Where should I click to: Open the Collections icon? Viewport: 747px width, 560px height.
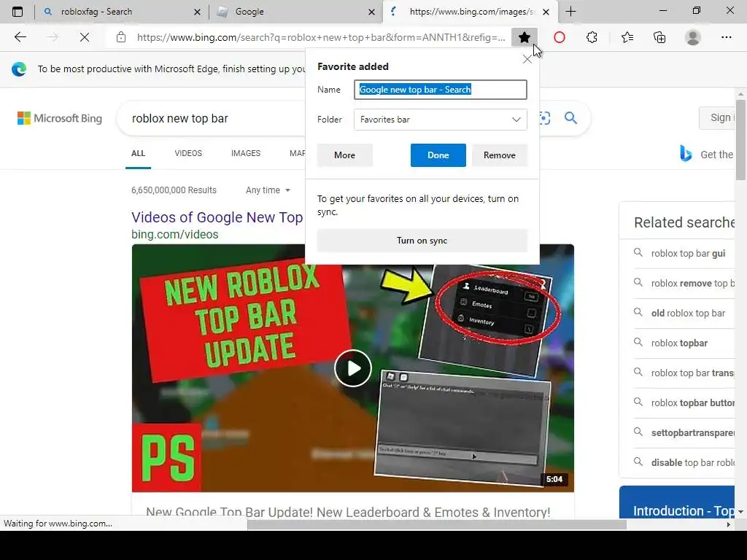659,37
